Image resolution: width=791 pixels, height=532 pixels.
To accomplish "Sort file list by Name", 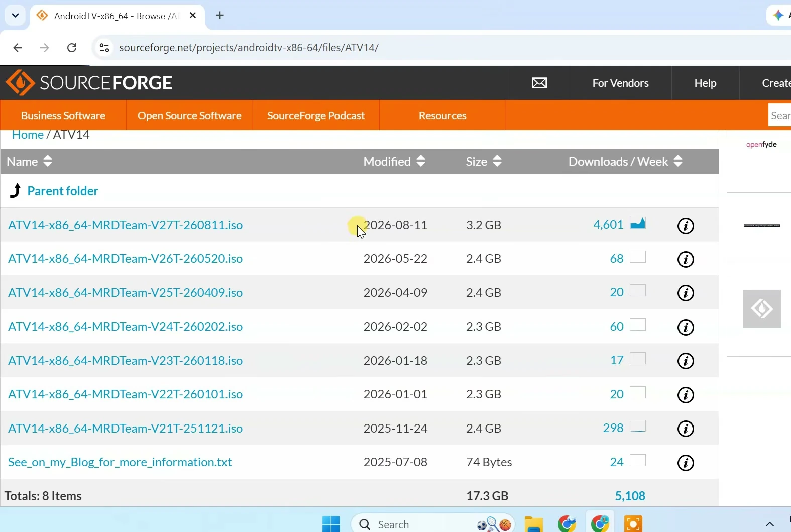I will point(30,161).
